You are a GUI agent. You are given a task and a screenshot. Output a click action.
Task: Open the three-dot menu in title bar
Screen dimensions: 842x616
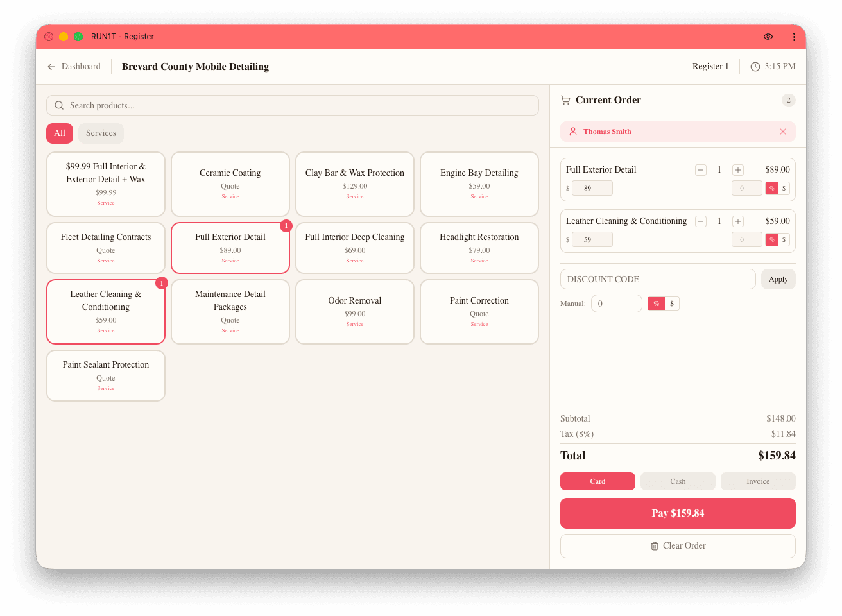794,37
